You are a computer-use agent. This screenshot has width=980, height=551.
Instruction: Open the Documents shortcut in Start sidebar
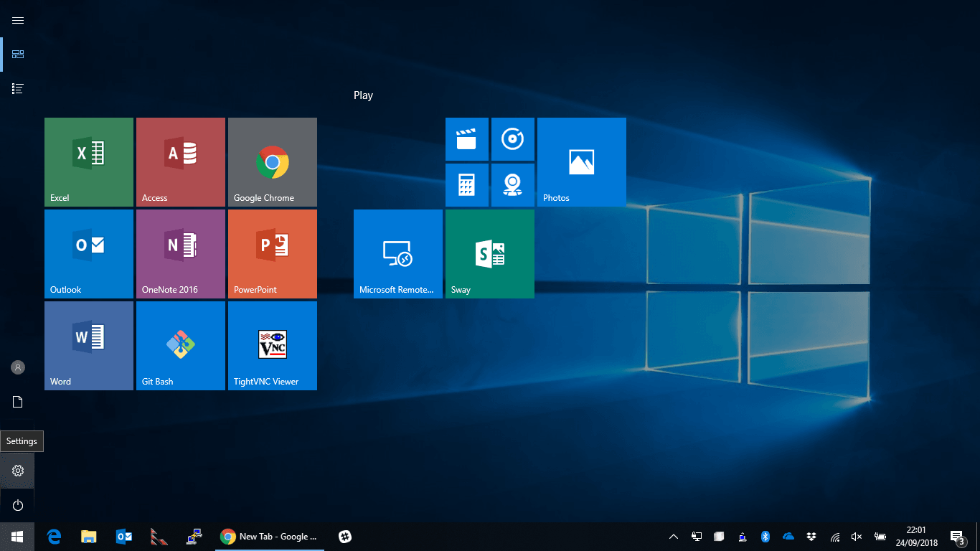tap(18, 402)
